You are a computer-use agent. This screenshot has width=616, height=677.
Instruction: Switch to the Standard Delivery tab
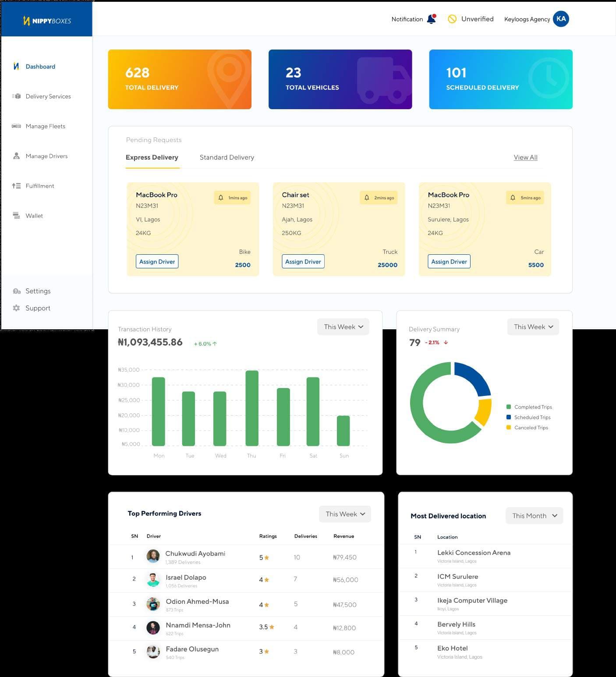[x=227, y=157]
